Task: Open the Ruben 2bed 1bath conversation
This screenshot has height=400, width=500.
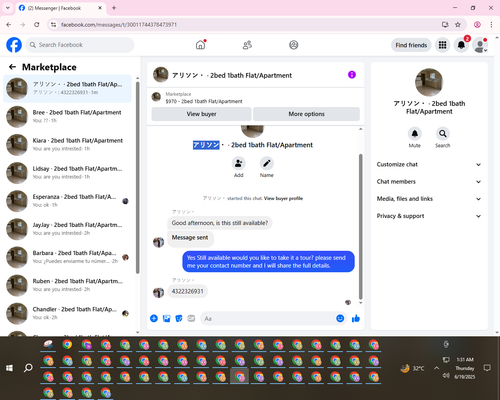Action: pyautogui.click(x=67, y=285)
